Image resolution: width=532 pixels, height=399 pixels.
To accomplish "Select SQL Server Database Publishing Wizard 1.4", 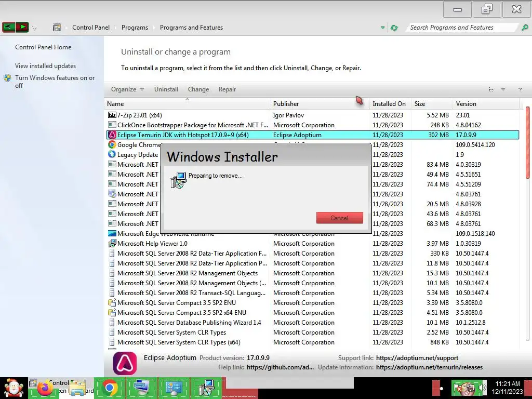I will coord(312,322).
